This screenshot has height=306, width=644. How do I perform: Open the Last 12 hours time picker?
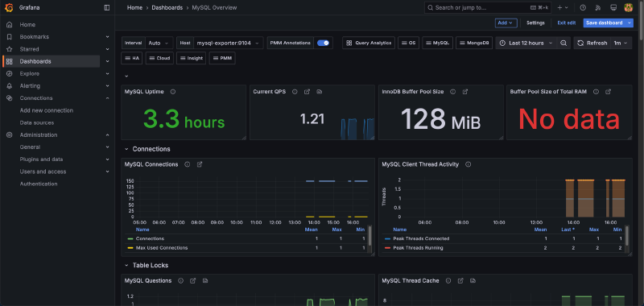526,43
